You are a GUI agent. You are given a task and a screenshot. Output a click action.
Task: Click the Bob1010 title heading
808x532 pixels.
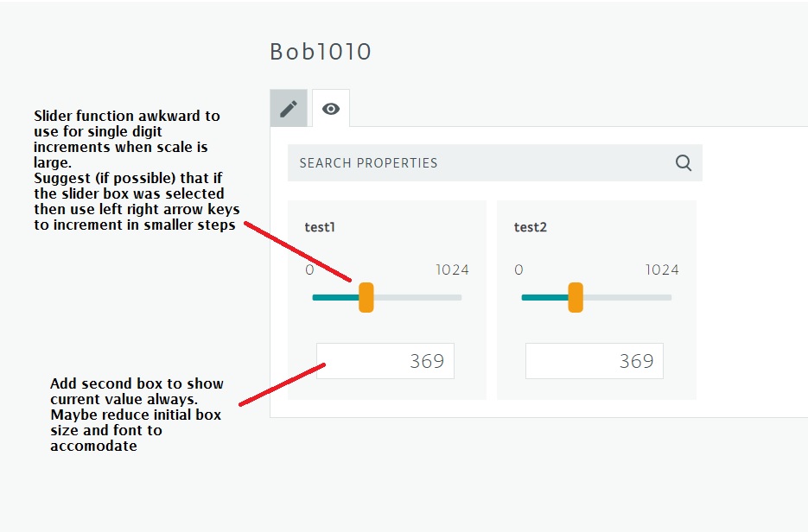click(x=320, y=51)
